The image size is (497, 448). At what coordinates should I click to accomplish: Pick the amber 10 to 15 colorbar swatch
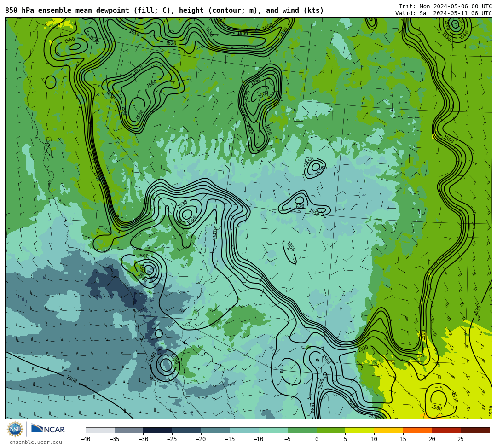pos(388,430)
